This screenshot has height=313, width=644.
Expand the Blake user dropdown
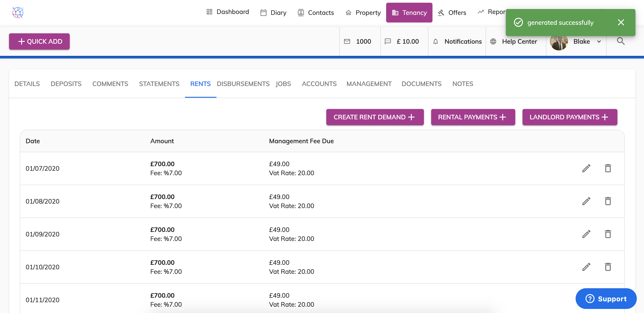pos(599,41)
